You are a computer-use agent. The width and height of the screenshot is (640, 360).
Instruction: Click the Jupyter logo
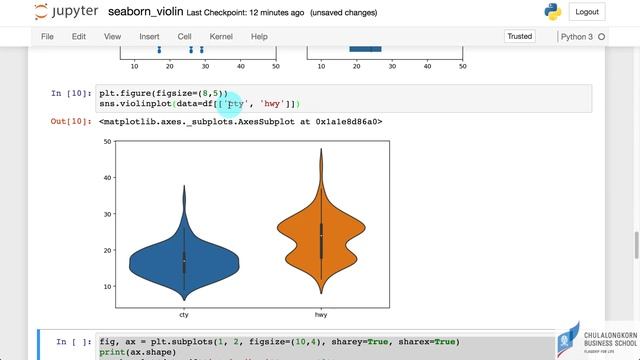coord(66,11)
